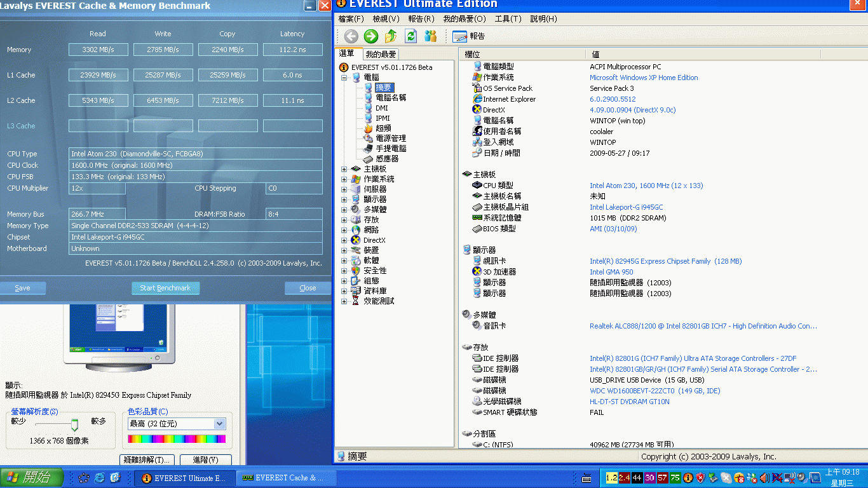Open the Intel GMA 950 link

(611, 272)
